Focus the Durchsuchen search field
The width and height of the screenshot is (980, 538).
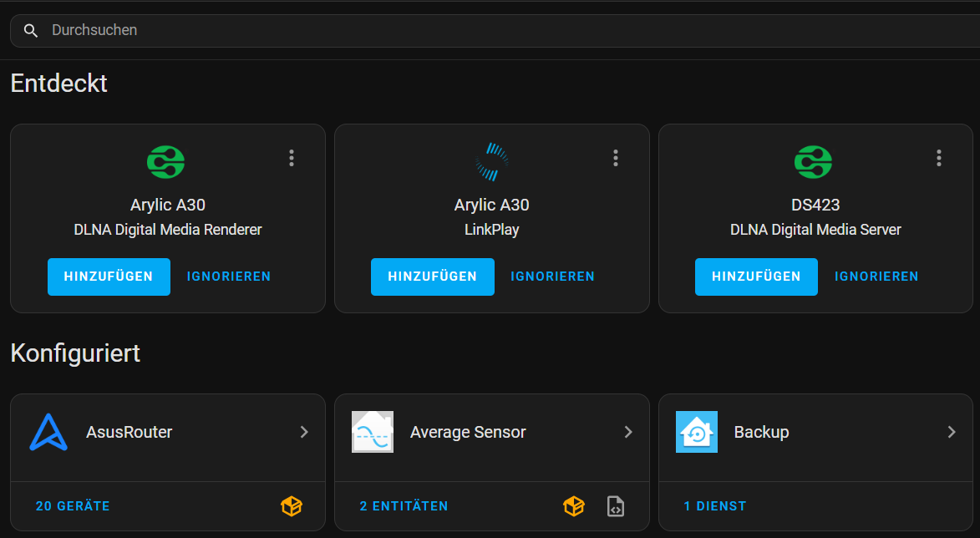(x=495, y=31)
